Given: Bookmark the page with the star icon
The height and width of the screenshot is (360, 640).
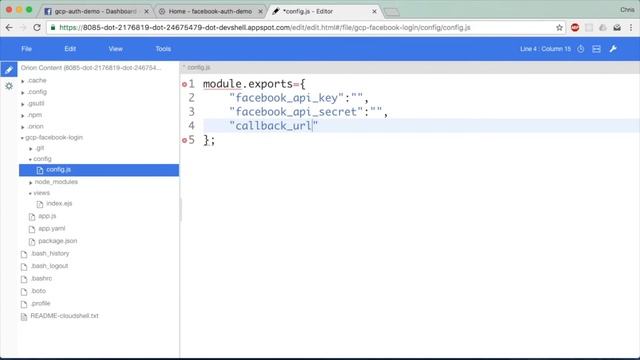Looking at the screenshot, I should (x=559, y=28).
